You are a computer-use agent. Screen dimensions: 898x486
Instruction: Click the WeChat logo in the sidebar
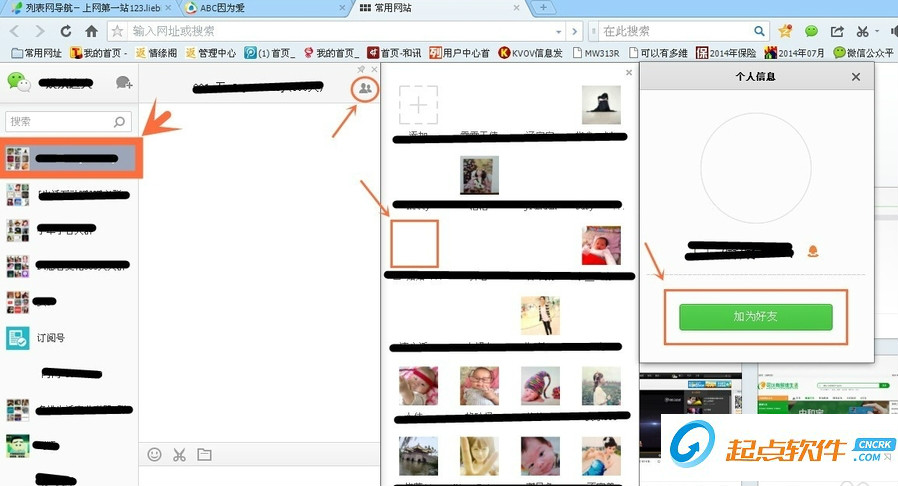(x=19, y=82)
